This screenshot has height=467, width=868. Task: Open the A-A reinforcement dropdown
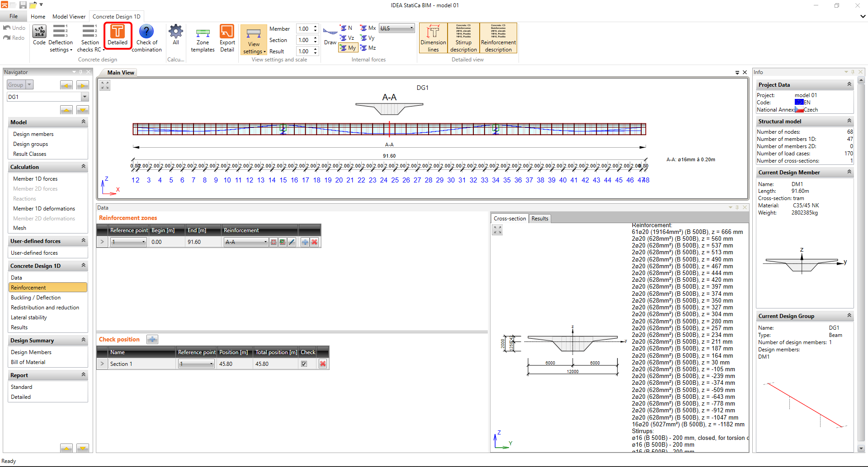[x=265, y=242]
